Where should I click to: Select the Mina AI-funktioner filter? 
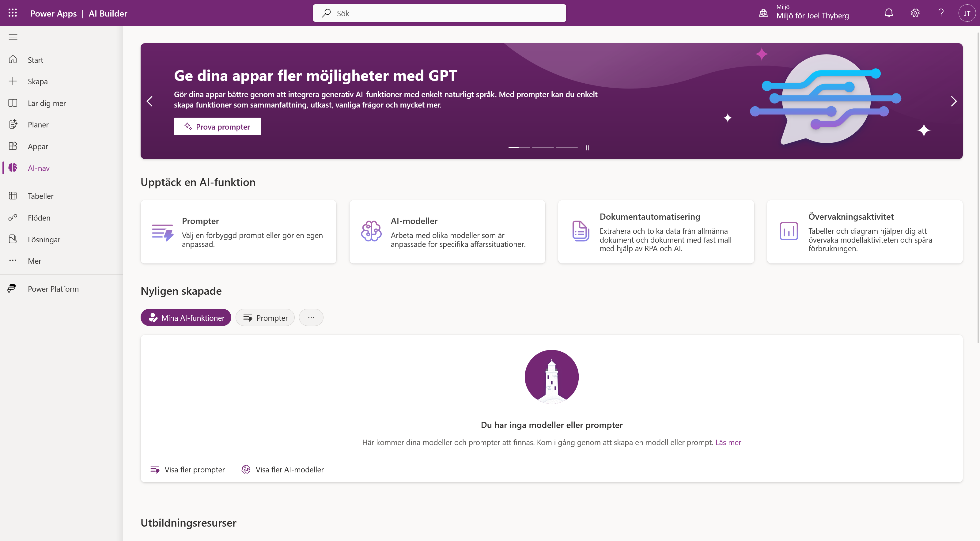[186, 317]
